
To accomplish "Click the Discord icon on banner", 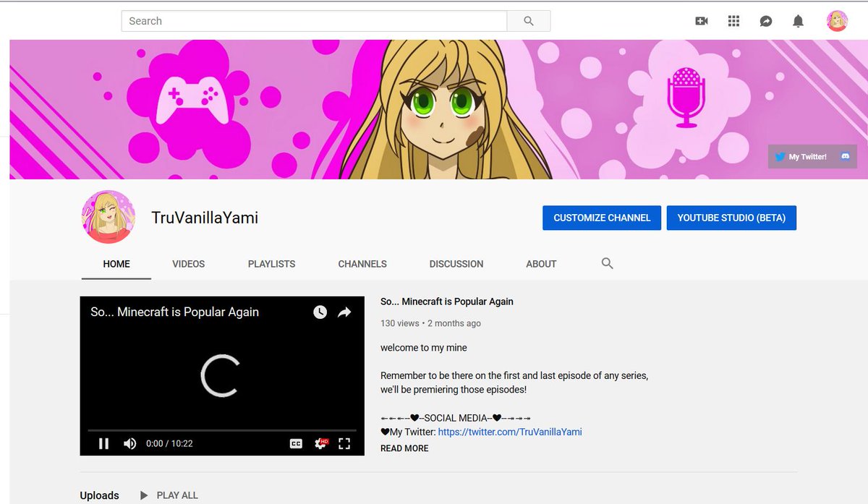I will click(845, 156).
